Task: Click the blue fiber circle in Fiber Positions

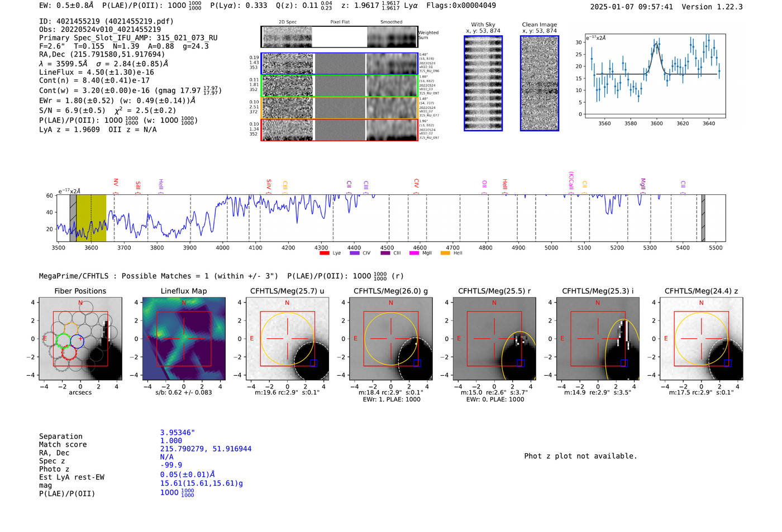Action: (77, 341)
